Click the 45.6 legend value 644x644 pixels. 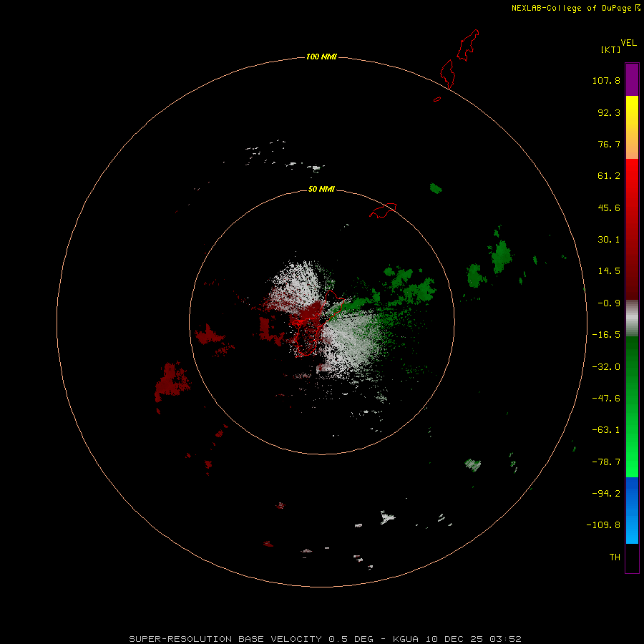tap(609, 208)
